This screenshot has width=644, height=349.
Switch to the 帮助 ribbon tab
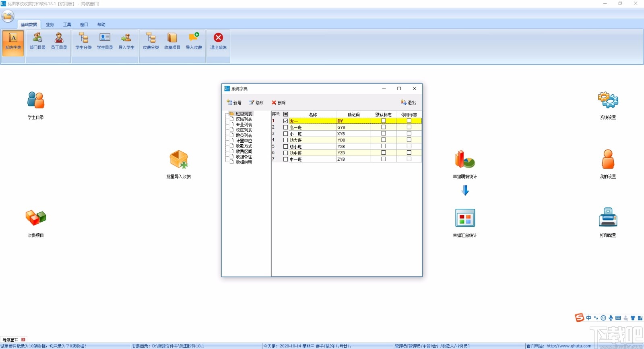pos(101,25)
